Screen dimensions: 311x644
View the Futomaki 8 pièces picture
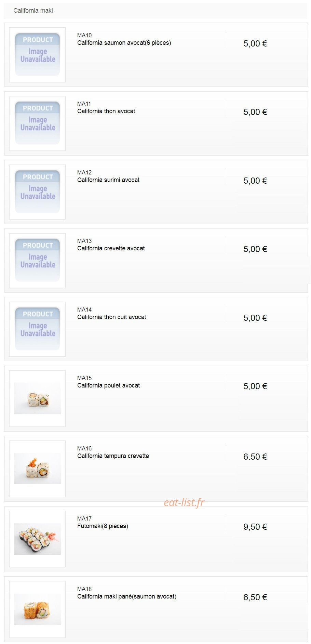click(37, 539)
